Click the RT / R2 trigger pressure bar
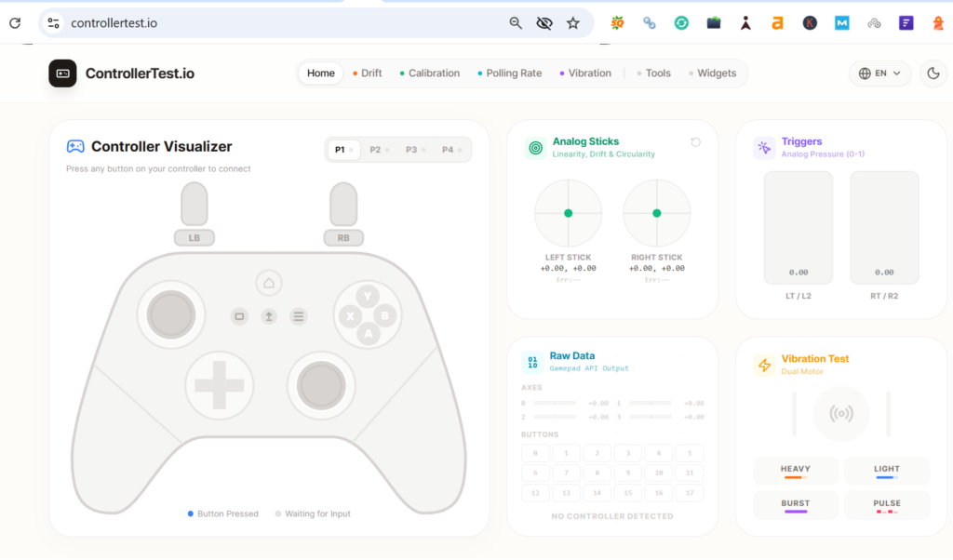 click(884, 227)
